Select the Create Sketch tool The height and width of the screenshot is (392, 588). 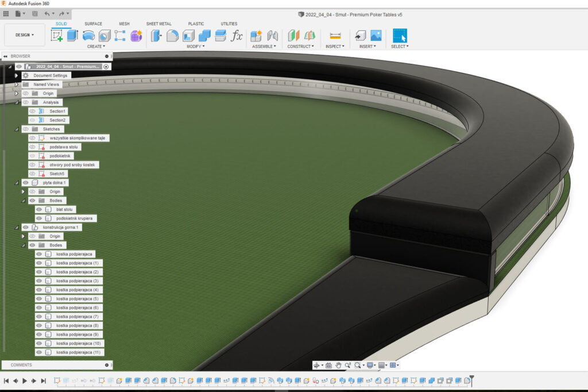click(57, 36)
